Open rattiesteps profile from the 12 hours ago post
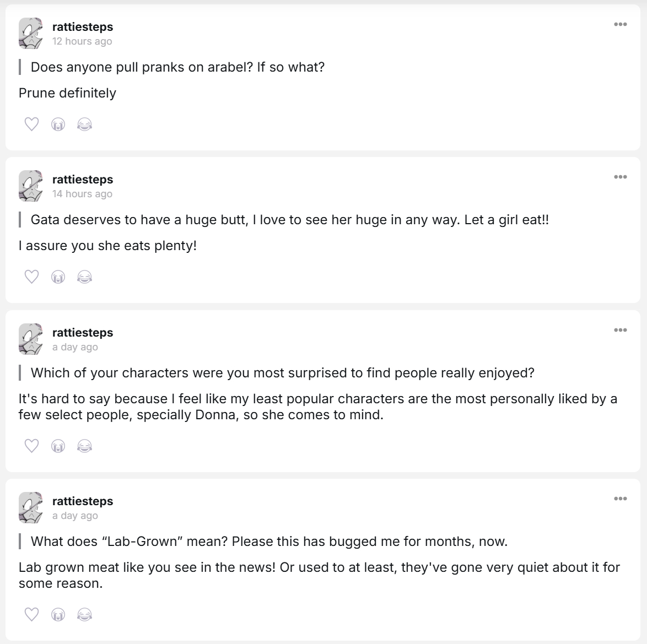The height and width of the screenshot is (644, 647). (x=83, y=26)
